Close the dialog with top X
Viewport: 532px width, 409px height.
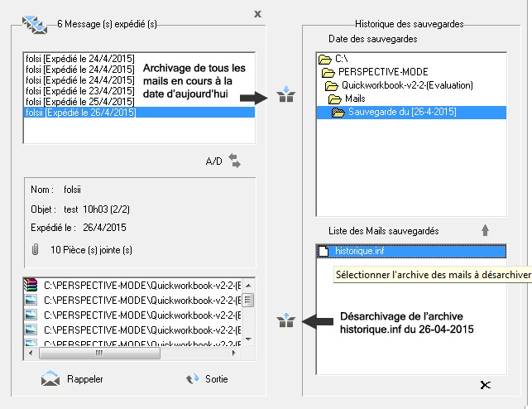tap(258, 14)
